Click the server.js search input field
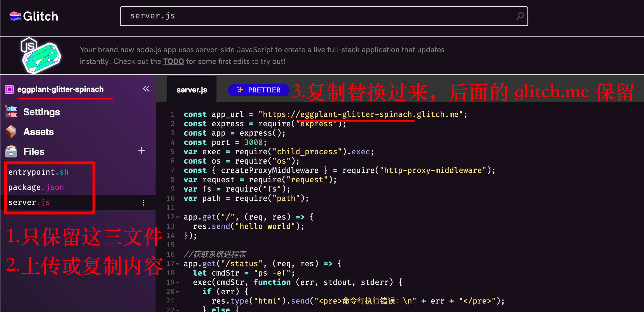The image size is (644, 312). pyautogui.click(x=324, y=16)
